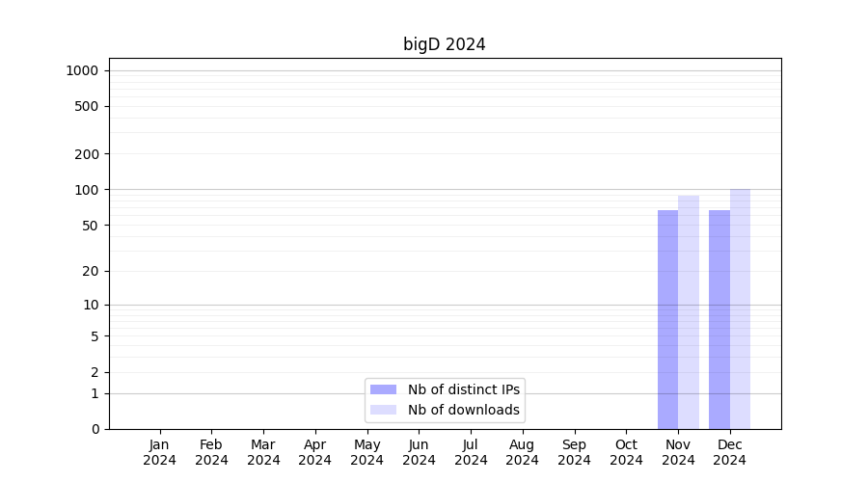Click the "Aug 2024" x-axis label
The image size is (868, 482).
pos(523,452)
